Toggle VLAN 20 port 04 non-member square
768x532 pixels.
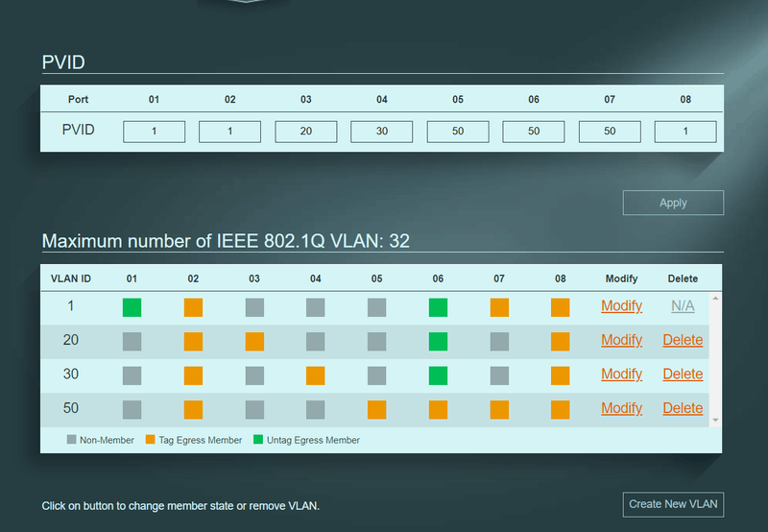(316, 342)
